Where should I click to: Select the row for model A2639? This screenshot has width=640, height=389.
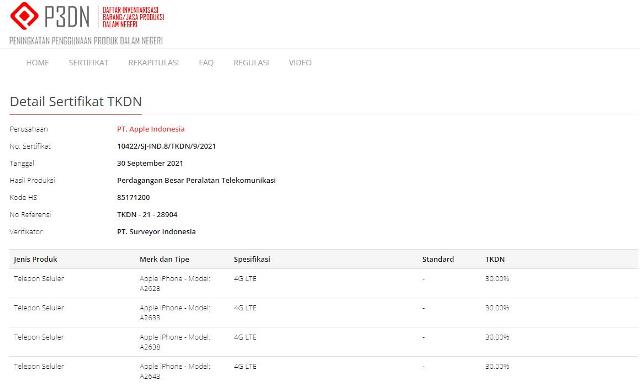pyautogui.click(x=324, y=342)
